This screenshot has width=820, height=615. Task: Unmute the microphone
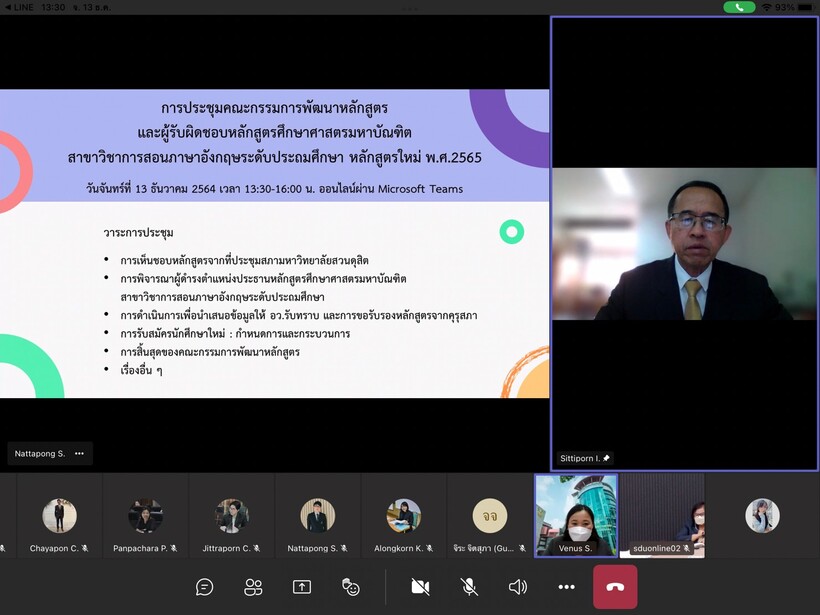[469, 587]
